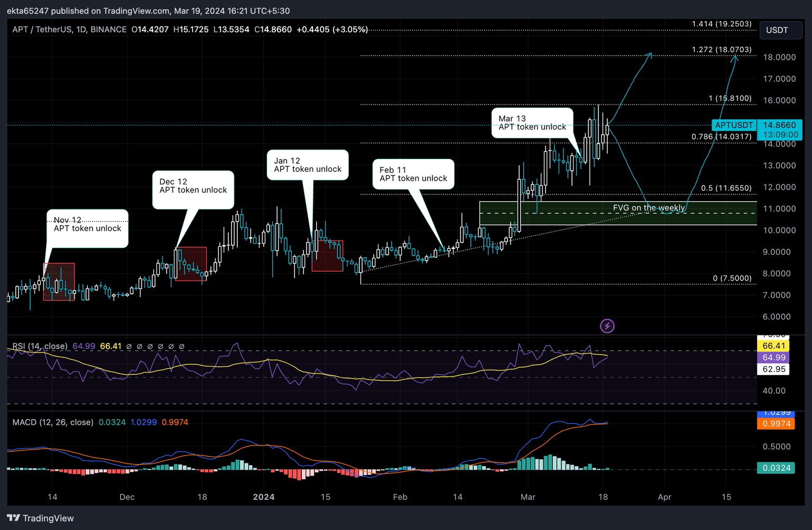Screen dimensions: 812x530
Task: Click the green 0.0324 MACD axis badge
Action: pyautogui.click(x=776, y=468)
